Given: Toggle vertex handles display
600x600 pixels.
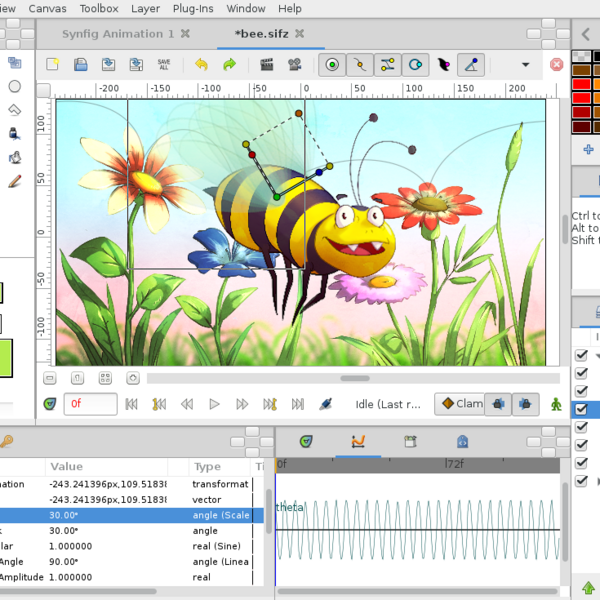Looking at the screenshot, I should pos(360,65).
